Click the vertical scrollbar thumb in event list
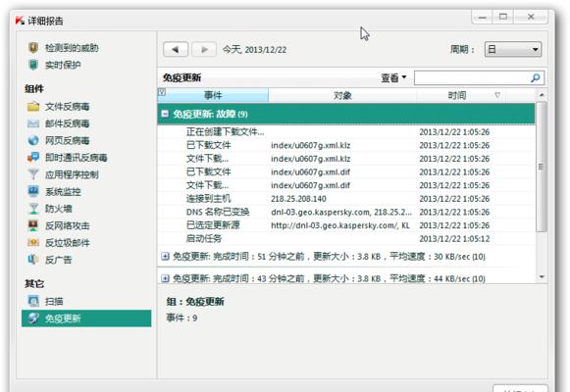Viewport: 570px width, 392px height. [542, 167]
